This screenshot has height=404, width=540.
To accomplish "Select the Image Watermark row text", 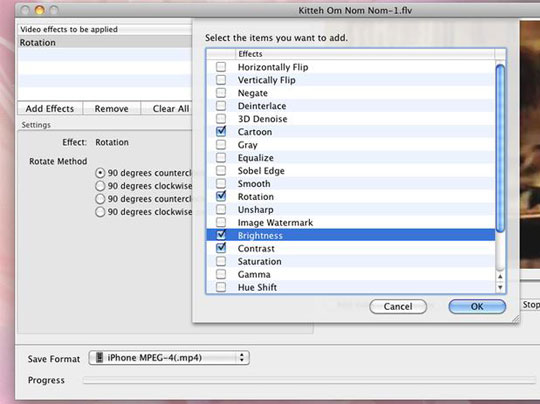I will [x=275, y=223].
